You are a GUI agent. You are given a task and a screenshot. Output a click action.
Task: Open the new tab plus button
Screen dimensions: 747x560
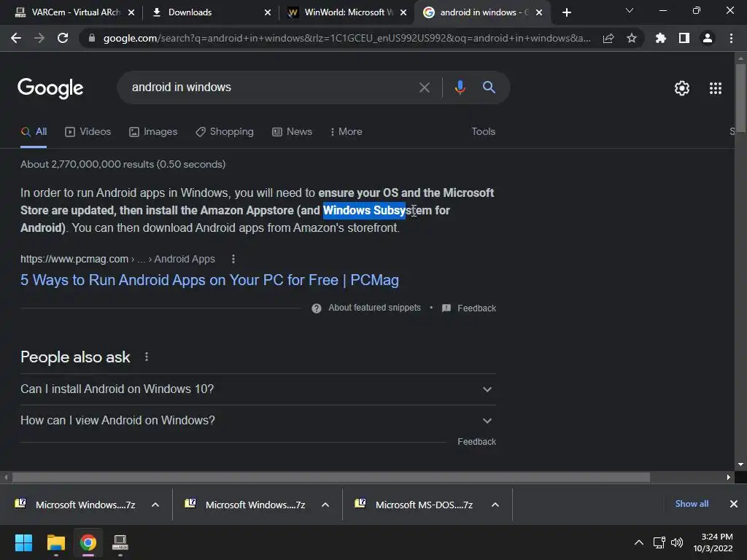(566, 12)
